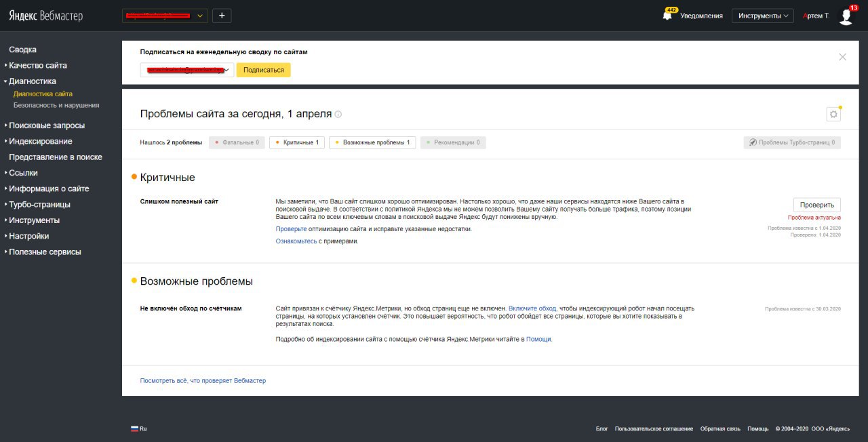The image size is (868, 442).
Task: Expand Поисковые запросы in sidebar
Action: (x=46, y=125)
